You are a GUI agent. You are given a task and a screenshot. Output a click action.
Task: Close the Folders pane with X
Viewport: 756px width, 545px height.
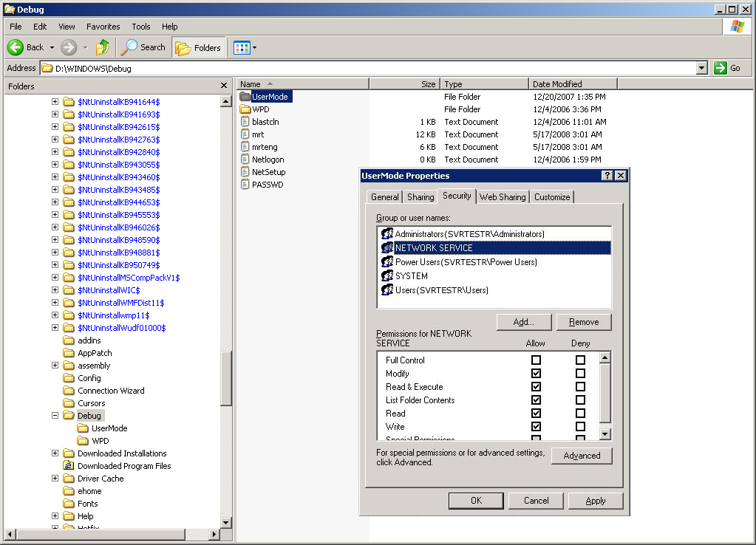[x=224, y=85]
